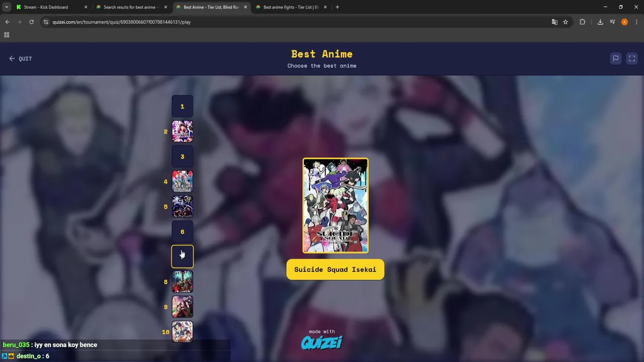Switch to Search results for best anime tab

pyautogui.click(x=131, y=7)
